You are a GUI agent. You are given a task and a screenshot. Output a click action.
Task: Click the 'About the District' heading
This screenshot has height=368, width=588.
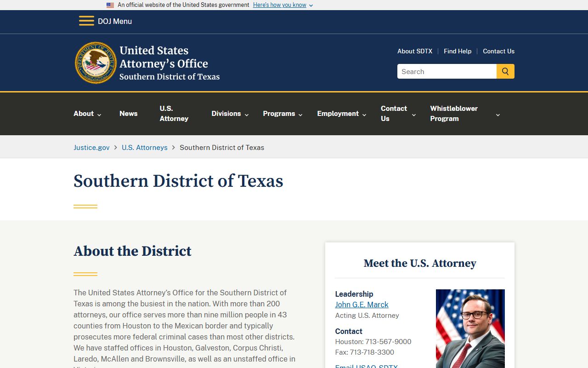(132, 251)
